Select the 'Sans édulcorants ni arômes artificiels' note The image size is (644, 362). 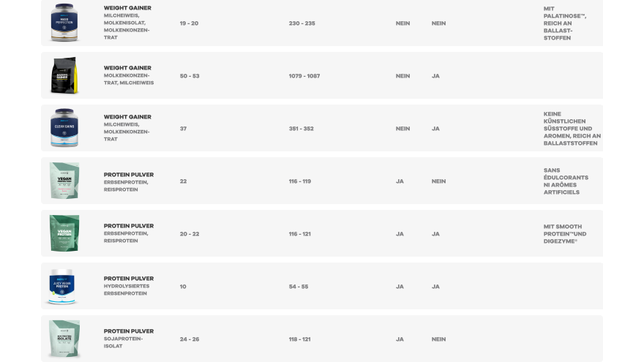(x=566, y=181)
